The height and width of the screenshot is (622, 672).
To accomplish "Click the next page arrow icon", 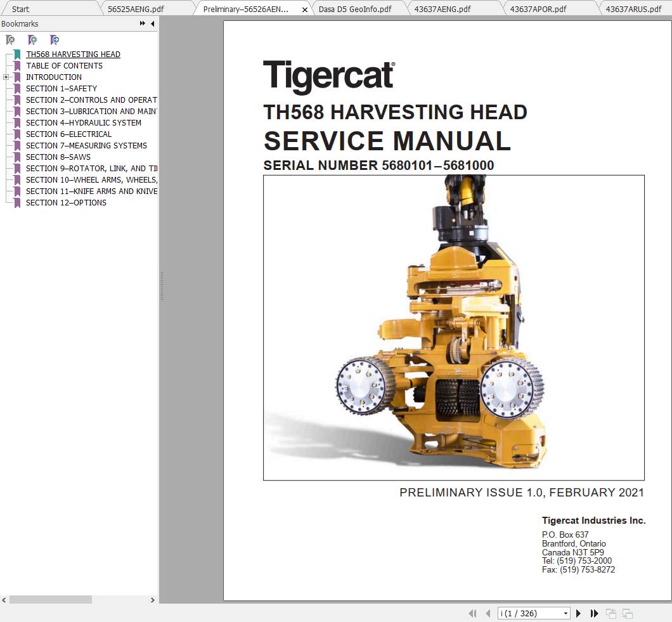I will click(578, 614).
